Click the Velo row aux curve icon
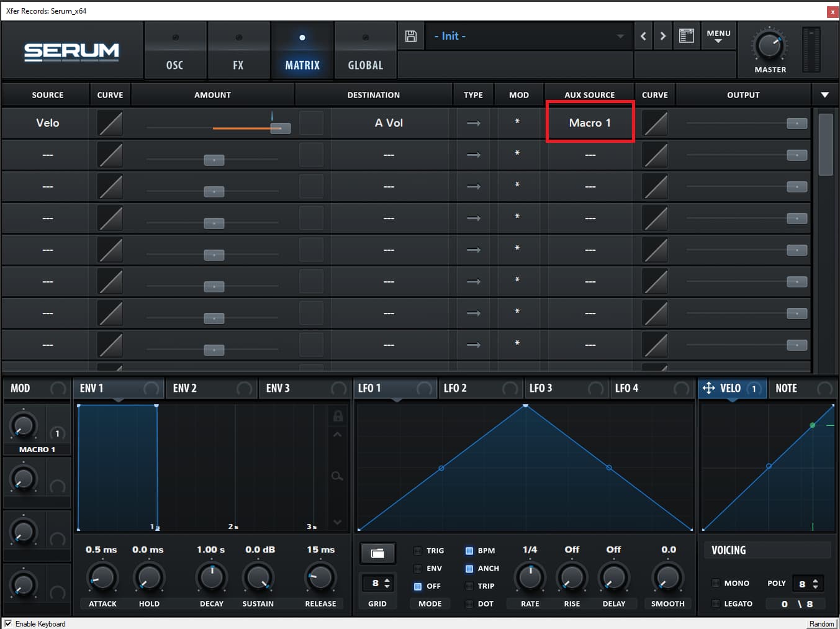This screenshot has height=629, width=840. tap(655, 123)
